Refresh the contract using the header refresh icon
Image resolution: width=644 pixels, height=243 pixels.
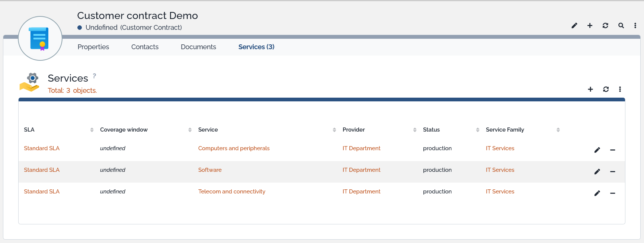pos(605,26)
